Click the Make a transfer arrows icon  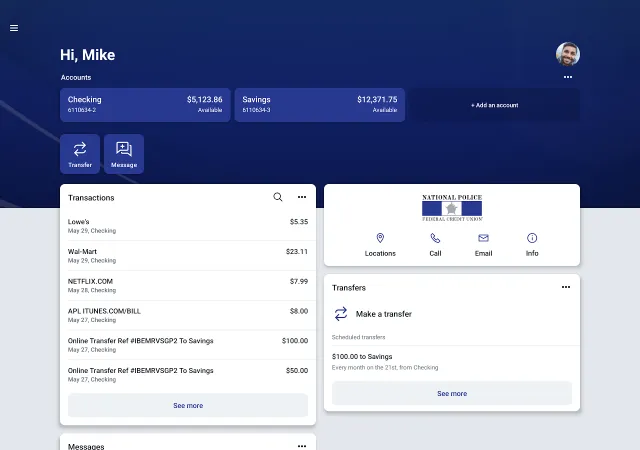pyautogui.click(x=341, y=314)
